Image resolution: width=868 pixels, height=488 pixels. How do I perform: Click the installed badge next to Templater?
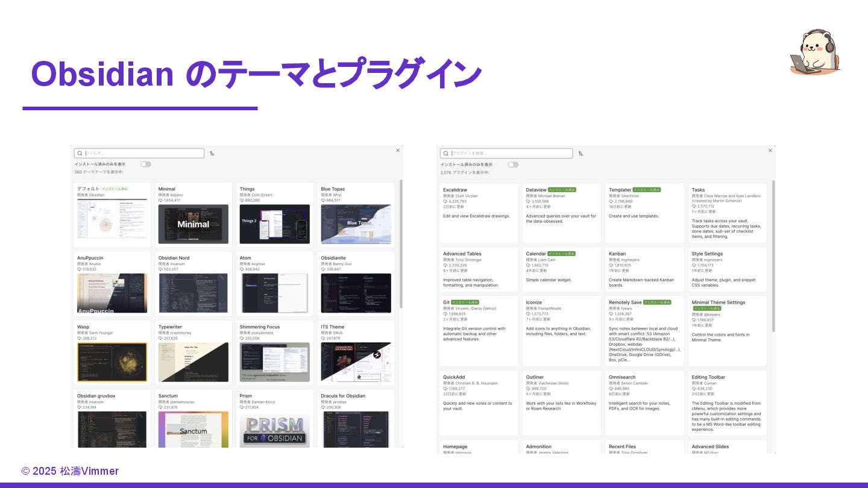[x=646, y=190]
